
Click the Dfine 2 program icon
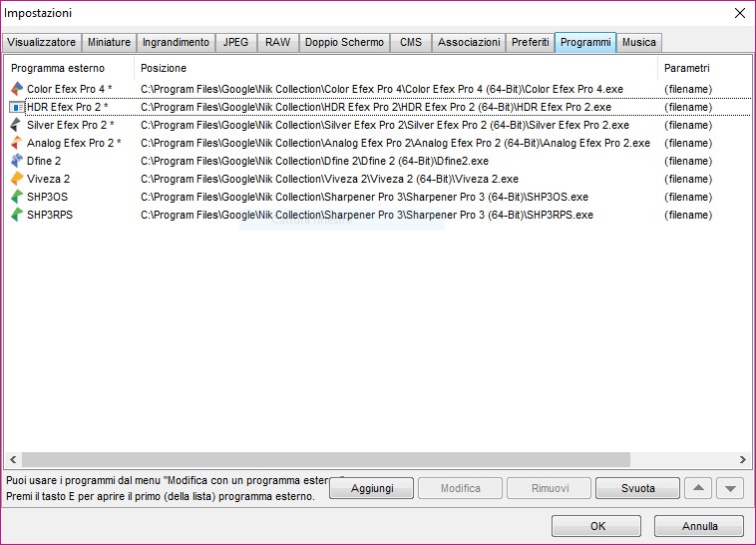(17, 161)
